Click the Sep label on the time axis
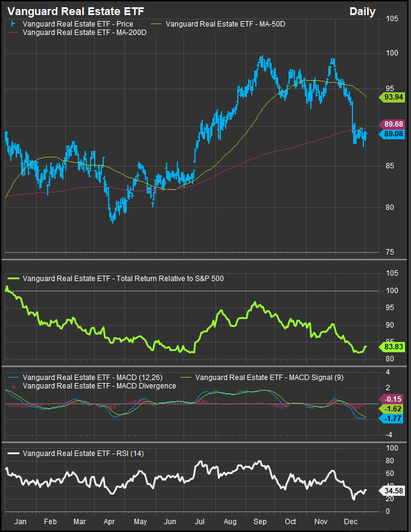Image resolution: width=411 pixels, height=532 pixels. (261, 521)
